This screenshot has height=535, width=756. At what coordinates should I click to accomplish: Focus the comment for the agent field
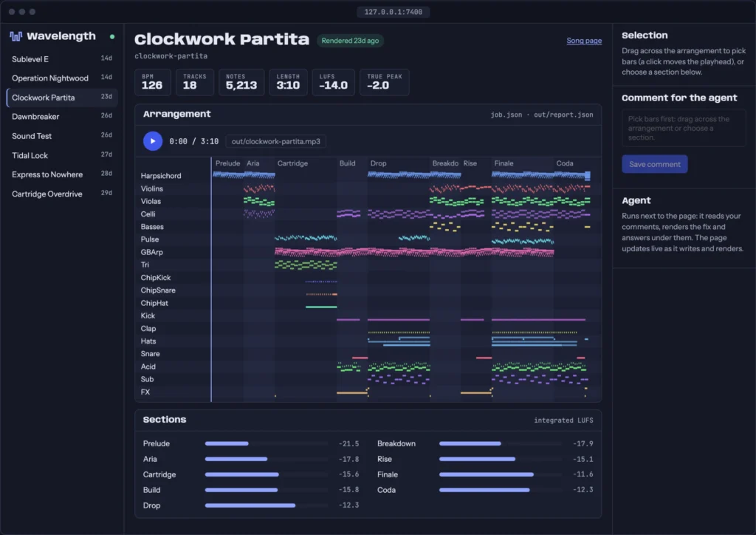tap(683, 129)
